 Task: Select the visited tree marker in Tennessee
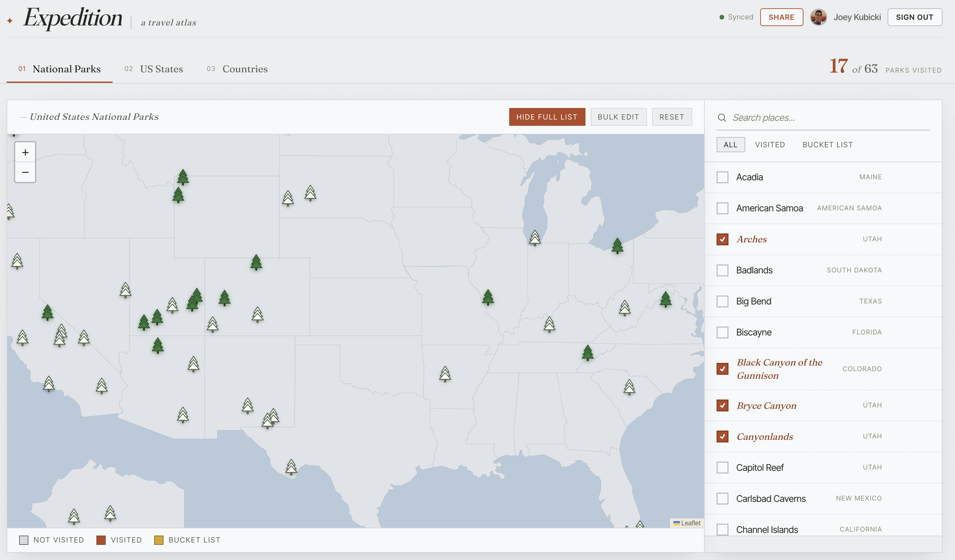pyautogui.click(x=588, y=352)
